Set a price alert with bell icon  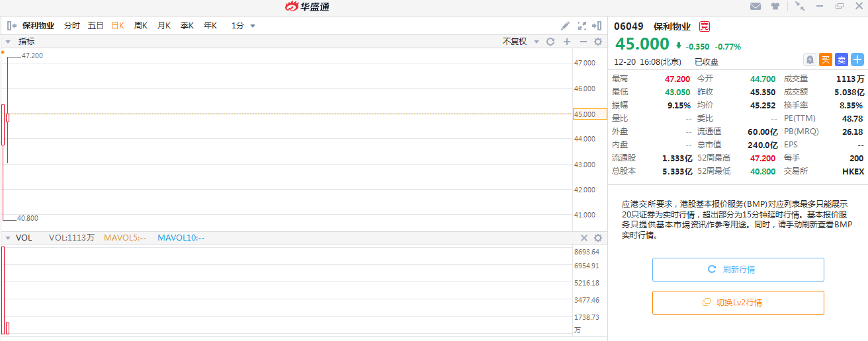tap(809, 59)
